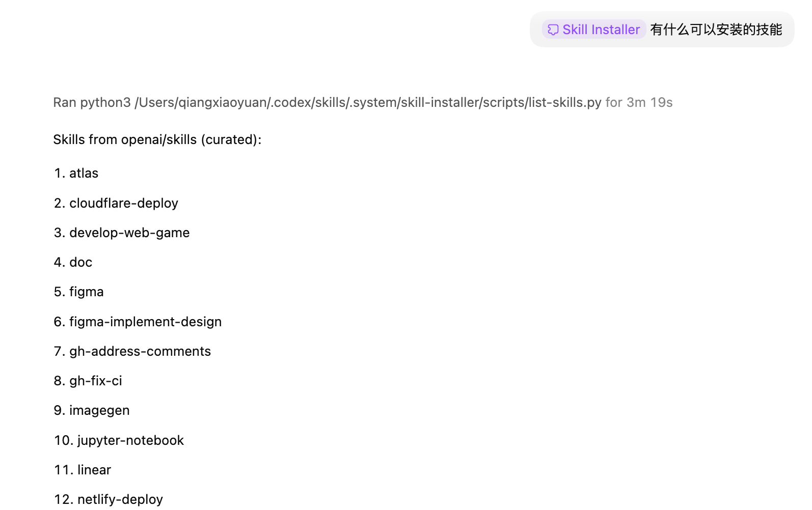Expand the Ran python3 list-skills.py command line
The image size is (812, 510).
click(x=363, y=102)
